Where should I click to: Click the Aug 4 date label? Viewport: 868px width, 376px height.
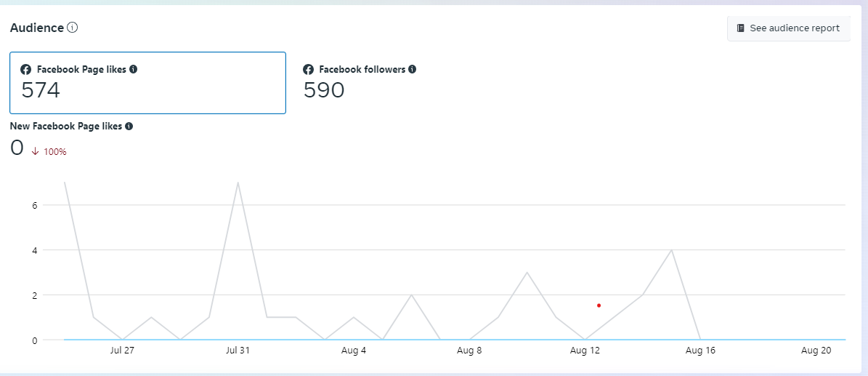[x=354, y=351]
